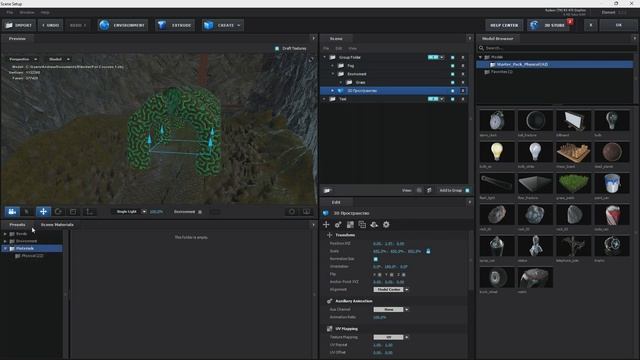Open the Transform section icon in the Edit panel
The height and width of the screenshot is (360, 640).
point(326,224)
